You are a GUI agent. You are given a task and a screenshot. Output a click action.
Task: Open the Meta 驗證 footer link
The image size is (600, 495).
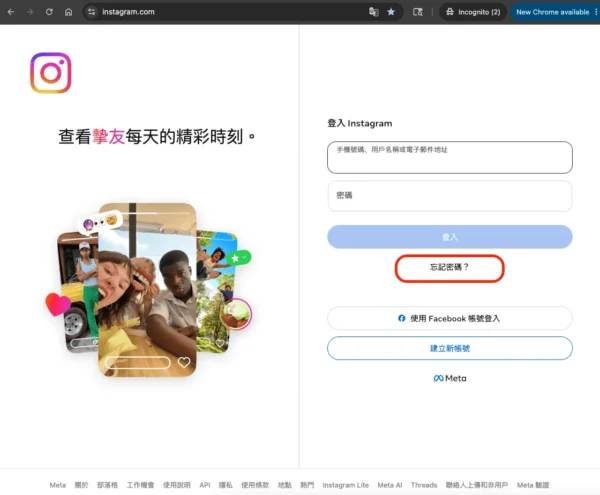pyautogui.click(x=533, y=485)
